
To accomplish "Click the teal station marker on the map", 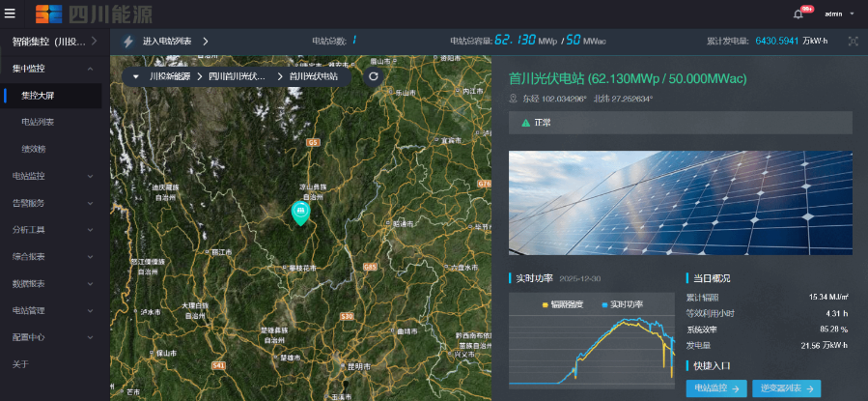I will [300, 212].
